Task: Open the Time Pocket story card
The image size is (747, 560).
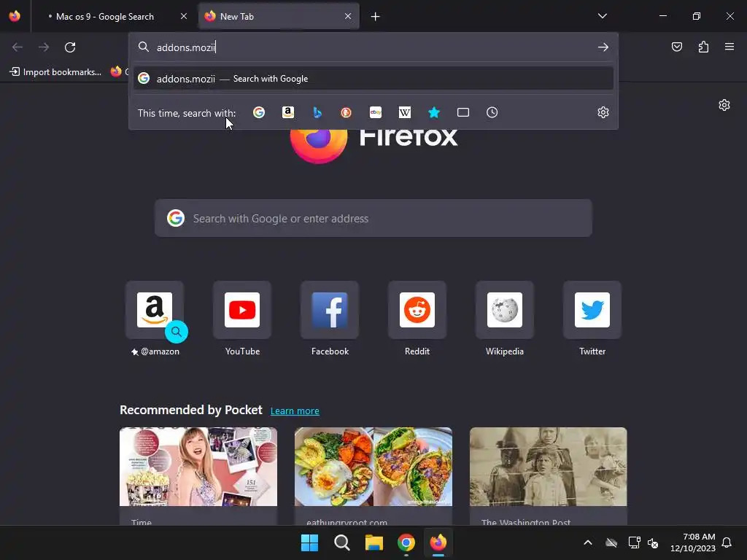Action: [x=198, y=476]
